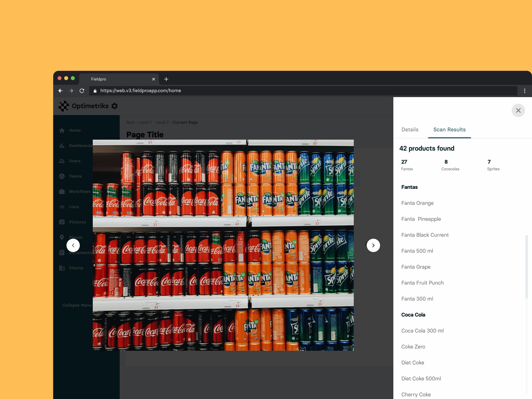Click the Coca Cola section heading

tap(413, 315)
